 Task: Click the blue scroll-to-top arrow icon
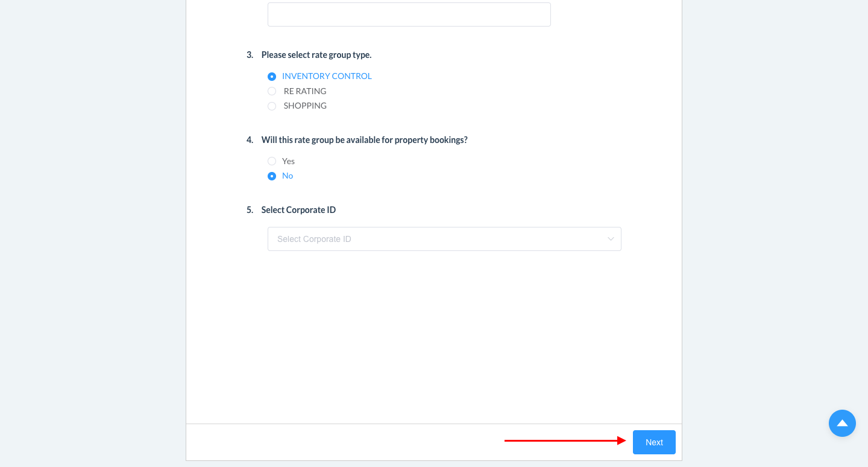842,423
